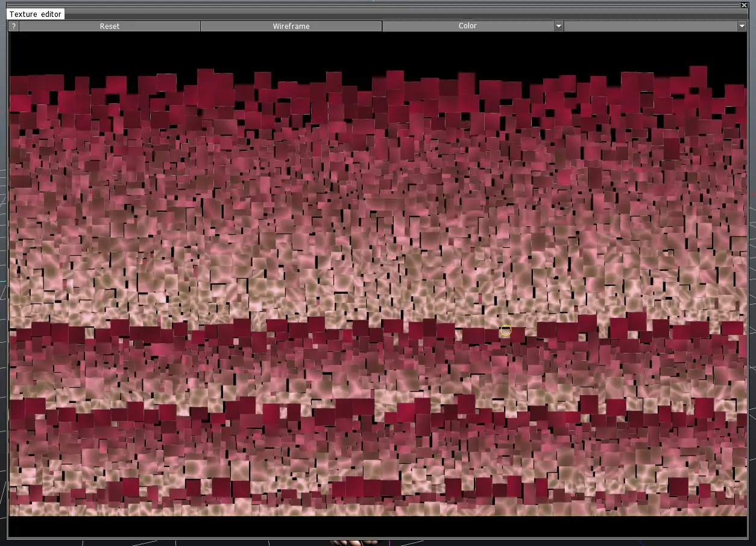Click the yellow circle marker on the texture

506,331
